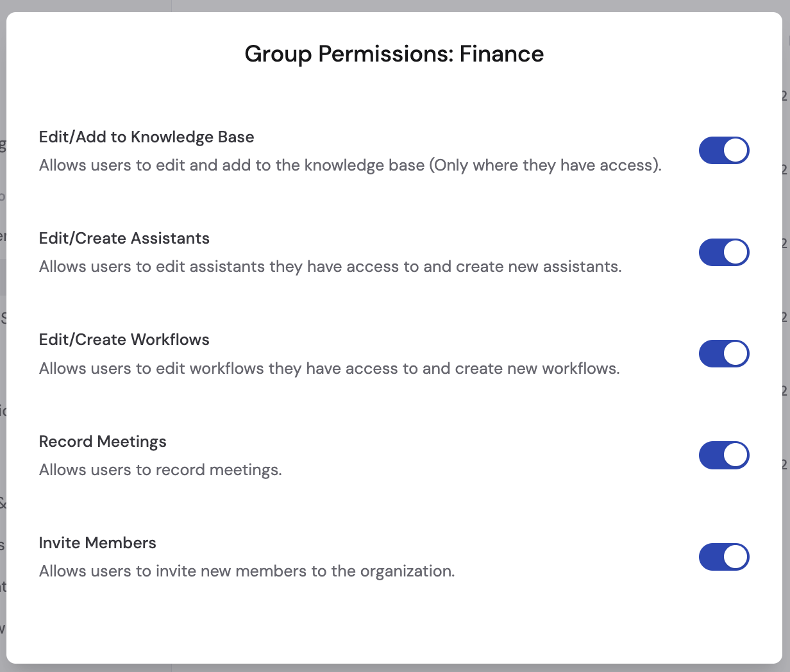Click the assistants permission description sentence
The height and width of the screenshot is (672, 790).
click(x=330, y=266)
